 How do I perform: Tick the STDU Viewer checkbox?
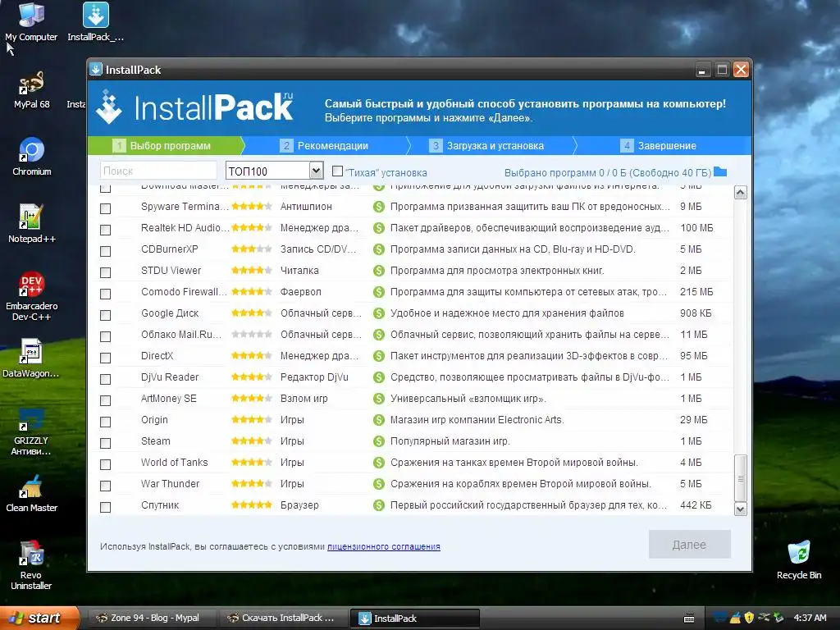click(x=106, y=272)
